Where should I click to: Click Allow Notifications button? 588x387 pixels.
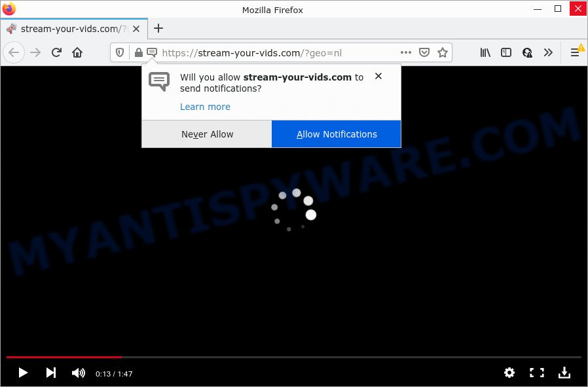(337, 134)
